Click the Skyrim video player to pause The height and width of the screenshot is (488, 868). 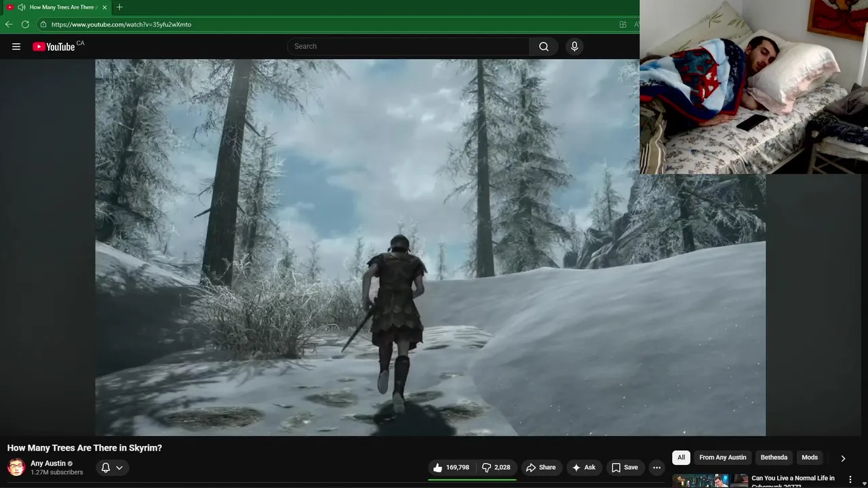(430, 247)
